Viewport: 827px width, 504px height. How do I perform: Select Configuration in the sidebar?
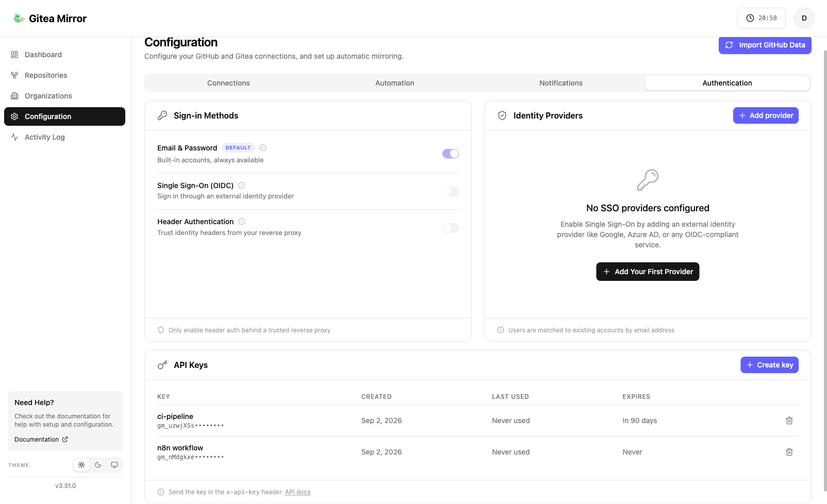[x=64, y=116]
